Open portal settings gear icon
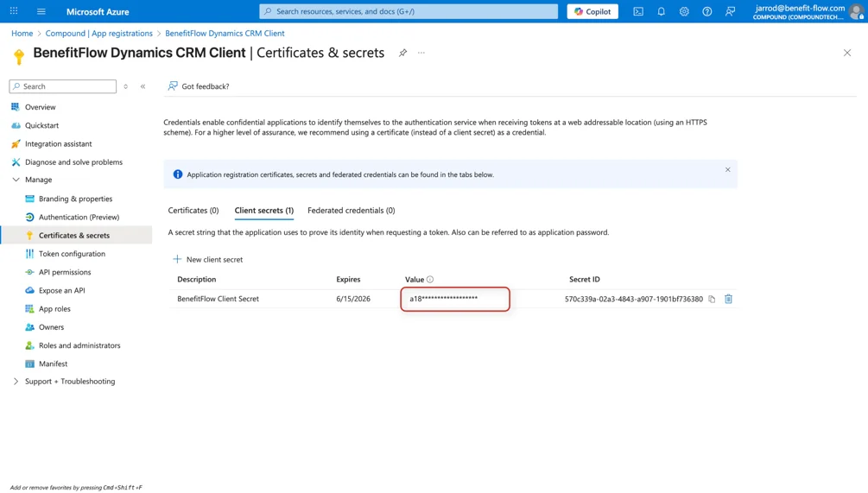 [x=684, y=11]
